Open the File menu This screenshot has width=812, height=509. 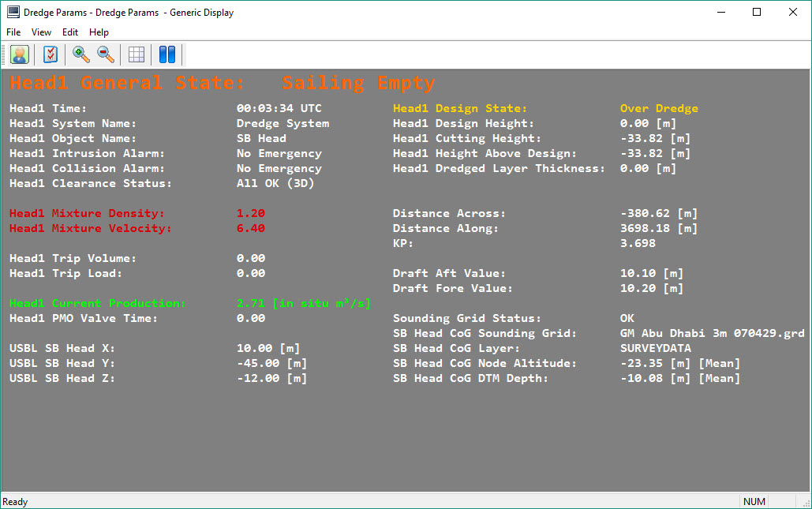pyautogui.click(x=13, y=32)
